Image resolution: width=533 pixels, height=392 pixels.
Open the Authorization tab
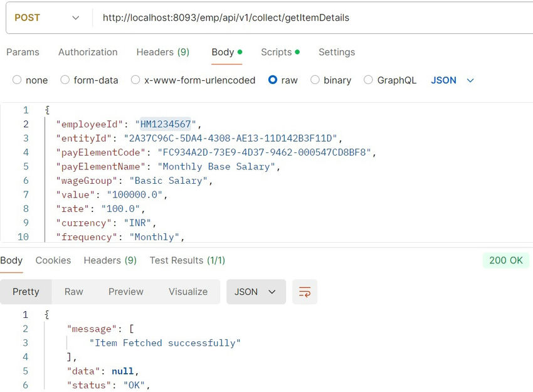[88, 52]
